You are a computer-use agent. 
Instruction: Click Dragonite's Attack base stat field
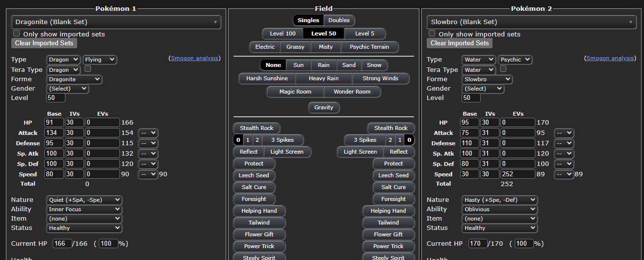54,133
